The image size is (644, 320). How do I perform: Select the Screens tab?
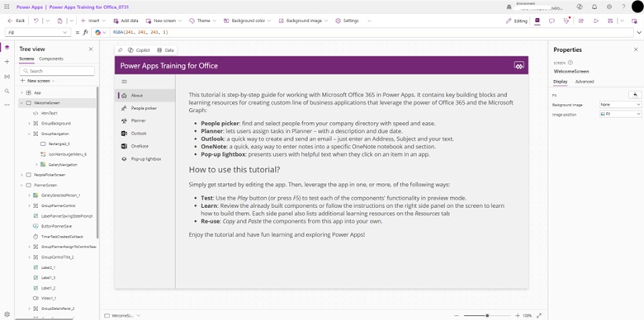click(26, 59)
